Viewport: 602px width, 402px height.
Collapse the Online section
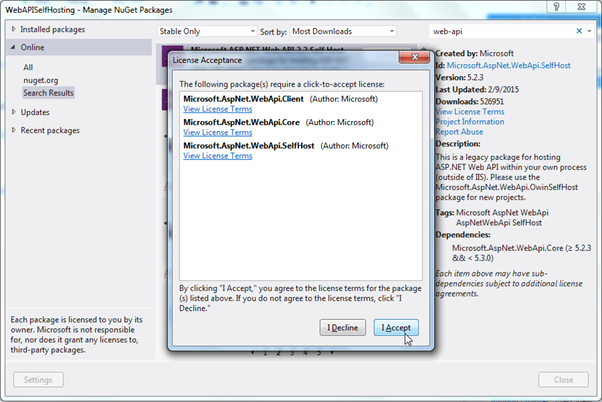13,47
